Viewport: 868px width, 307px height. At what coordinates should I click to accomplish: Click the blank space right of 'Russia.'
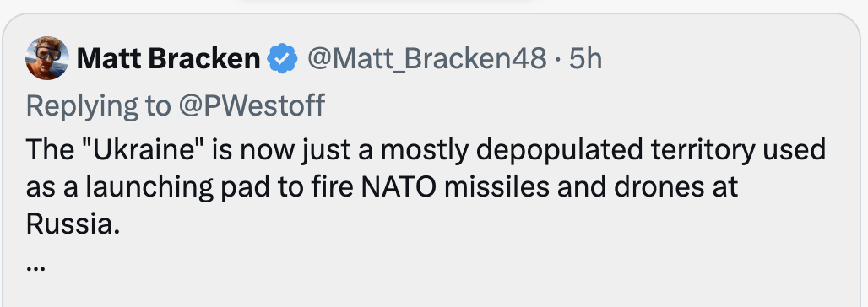[x=487, y=224]
